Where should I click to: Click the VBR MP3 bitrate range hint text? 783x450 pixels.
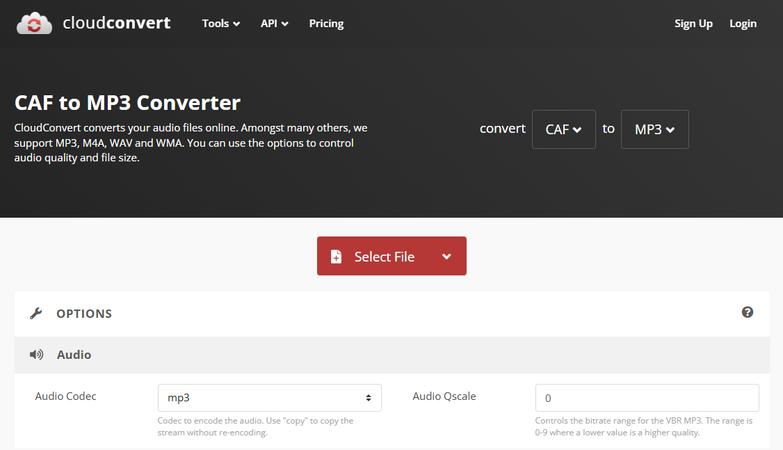click(x=644, y=427)
